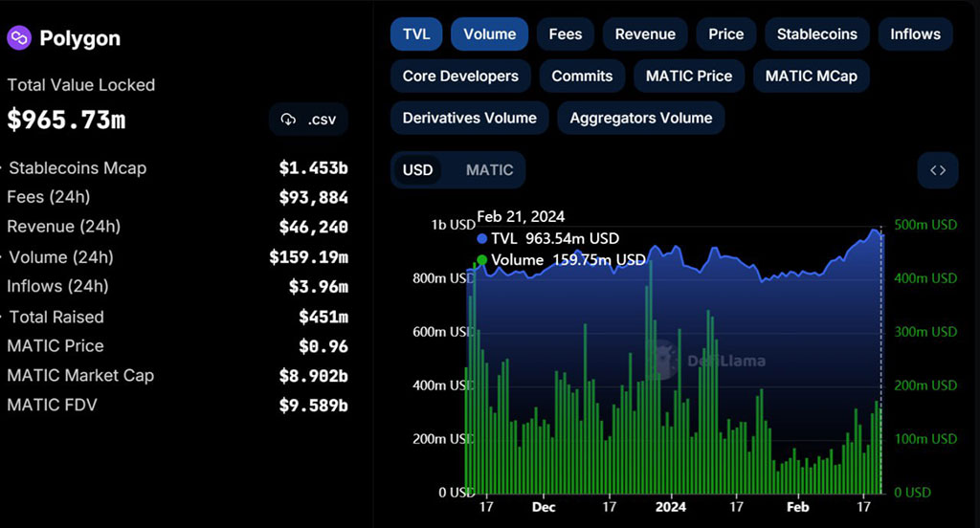Image resolution: width=980 pixels, height=528 pixels.
Task: Expand the Volume (24h) row
Action: [x=177, y=256]
